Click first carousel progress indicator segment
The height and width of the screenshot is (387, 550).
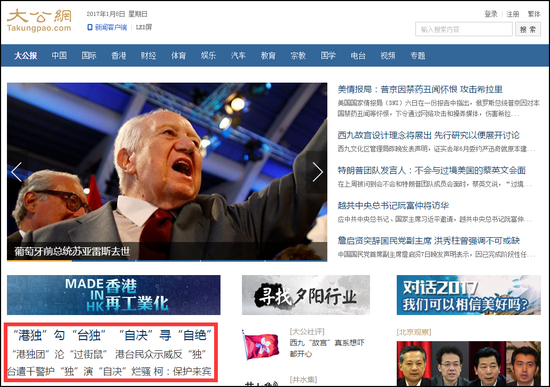(39, 261)
